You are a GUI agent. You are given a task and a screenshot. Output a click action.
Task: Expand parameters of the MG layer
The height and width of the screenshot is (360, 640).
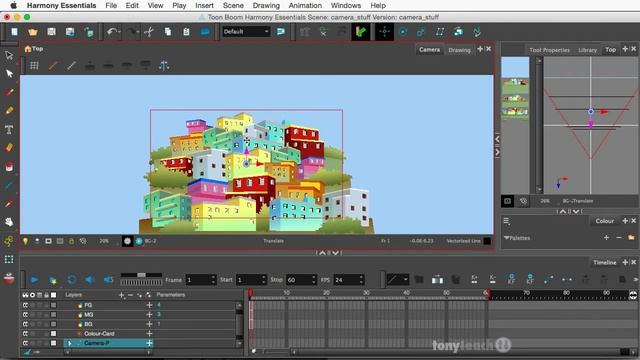149,315
